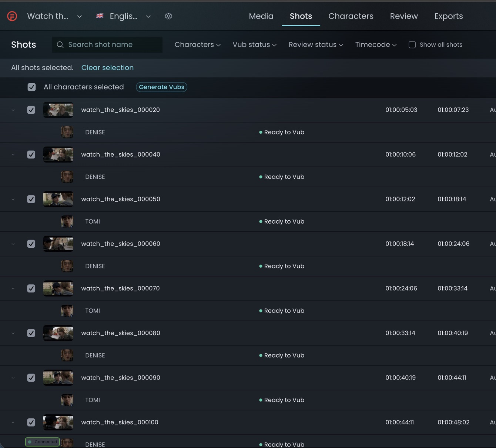The height and width of the screenshot is (448, 496).
Task: Click TOMI name under shot 000090
Action: click(x=93, y=400)
